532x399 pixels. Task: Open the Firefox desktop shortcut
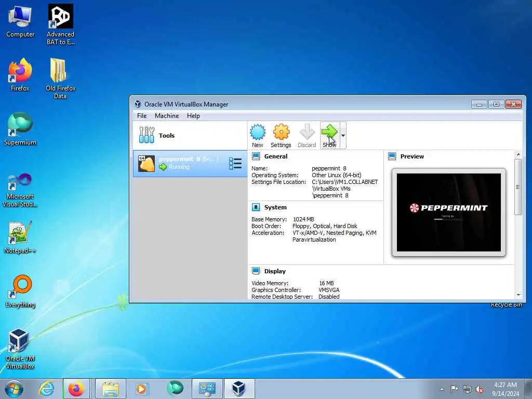point(20,75)
